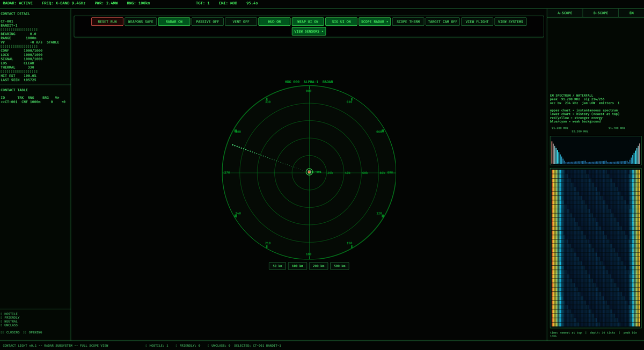This screenshot has height=350, width=644.
Task: Switch to the EM tab
Action: point(631,13)
